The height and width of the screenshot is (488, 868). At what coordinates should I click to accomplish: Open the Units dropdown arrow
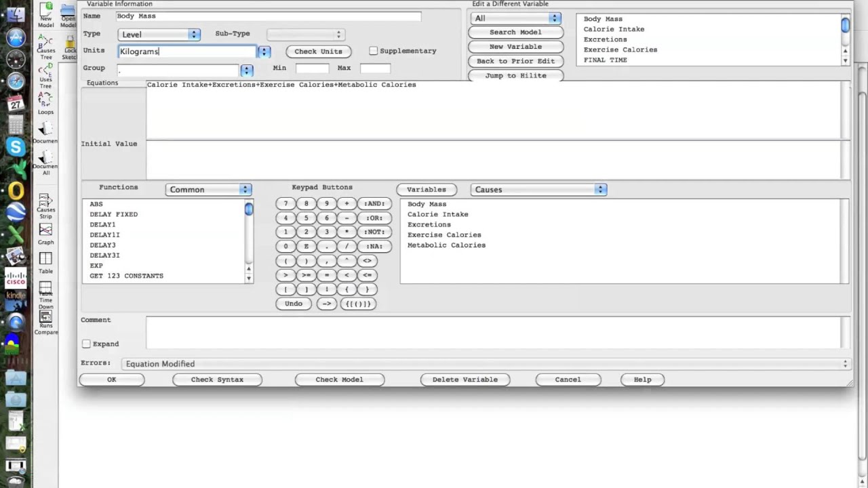[264, 52]
